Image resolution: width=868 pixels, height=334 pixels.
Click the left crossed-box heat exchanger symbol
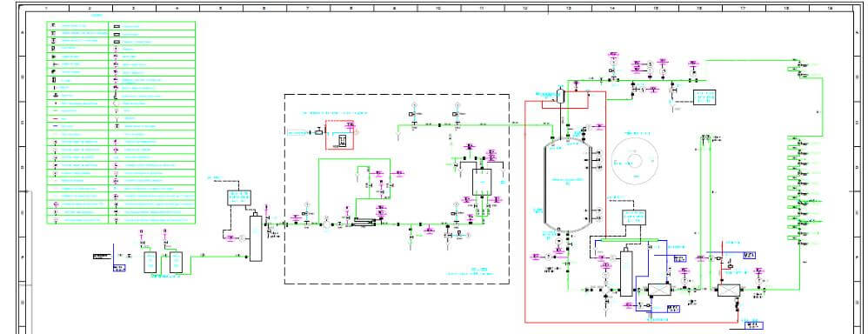[659, 291]
